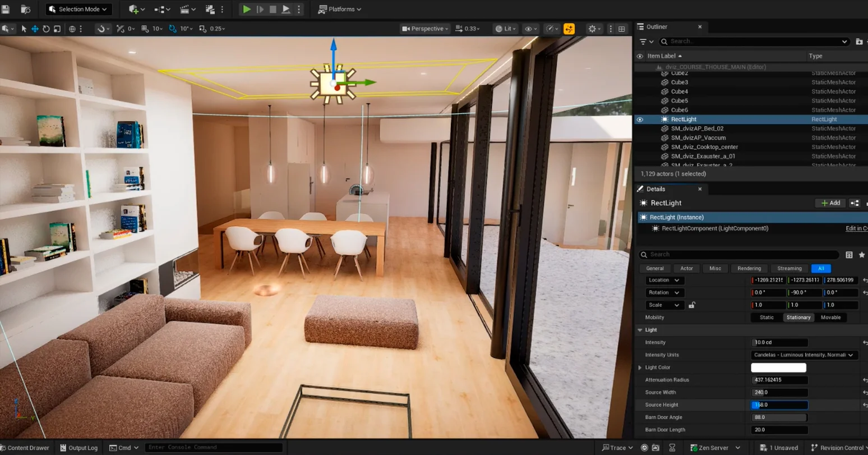This screenshot has height=455, width=868.
Task: Set Mobility to Movable
Action: click(x=830, y=318)
